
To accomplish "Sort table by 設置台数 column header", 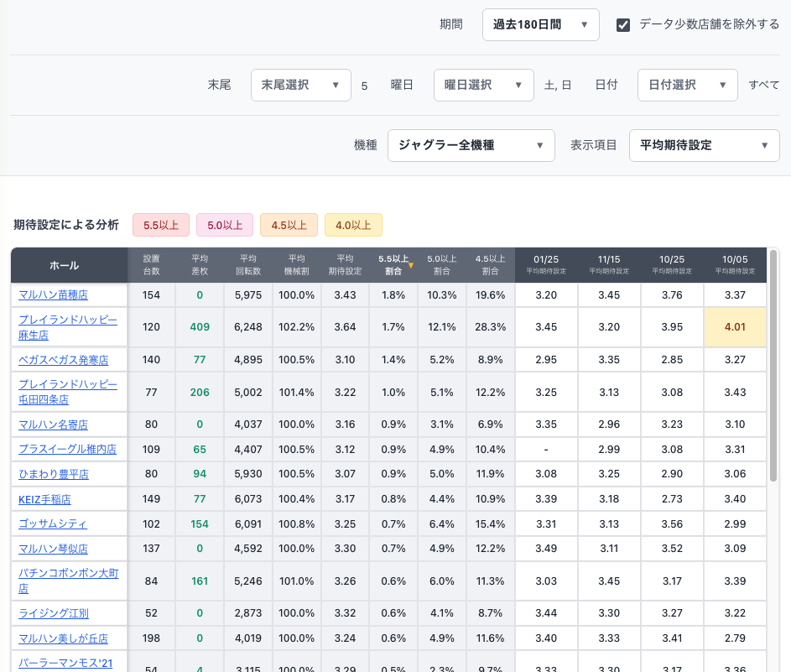I will [x=151, y=265].
